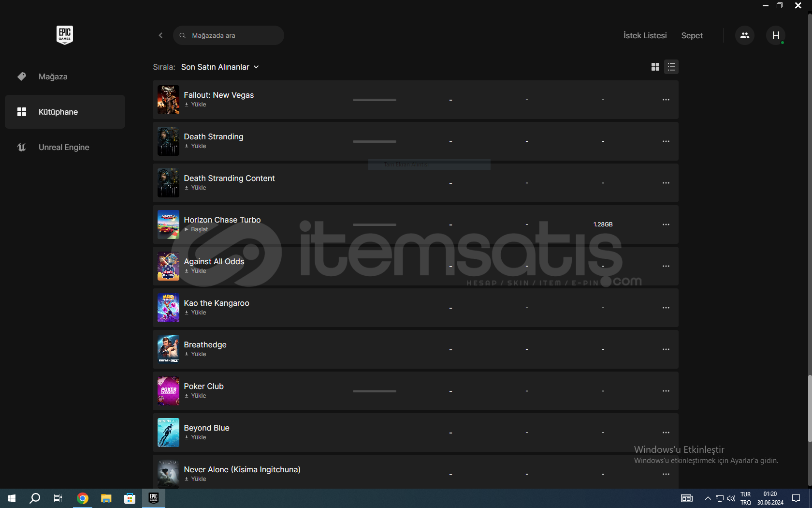Click the Epic Games Launcher taskbar icon
The image size is (812, 508).
click(154, 498)
